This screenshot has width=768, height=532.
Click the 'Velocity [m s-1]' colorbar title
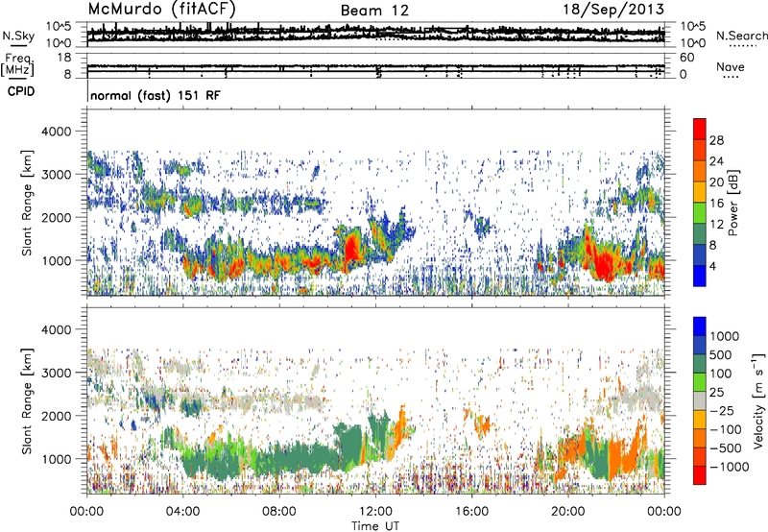(758, 400)
